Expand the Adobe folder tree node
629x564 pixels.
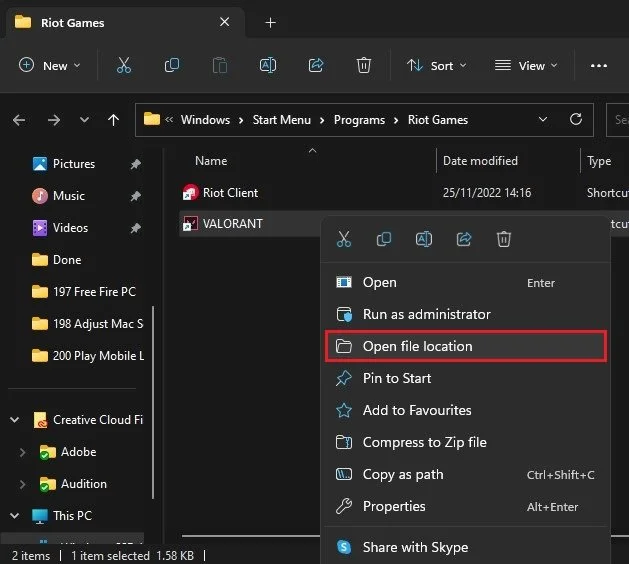click(x=22, y=452)
